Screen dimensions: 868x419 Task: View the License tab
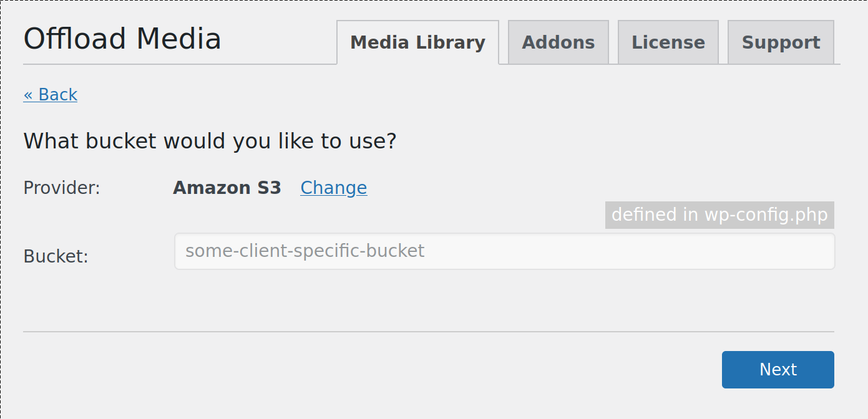coord(668,42)
